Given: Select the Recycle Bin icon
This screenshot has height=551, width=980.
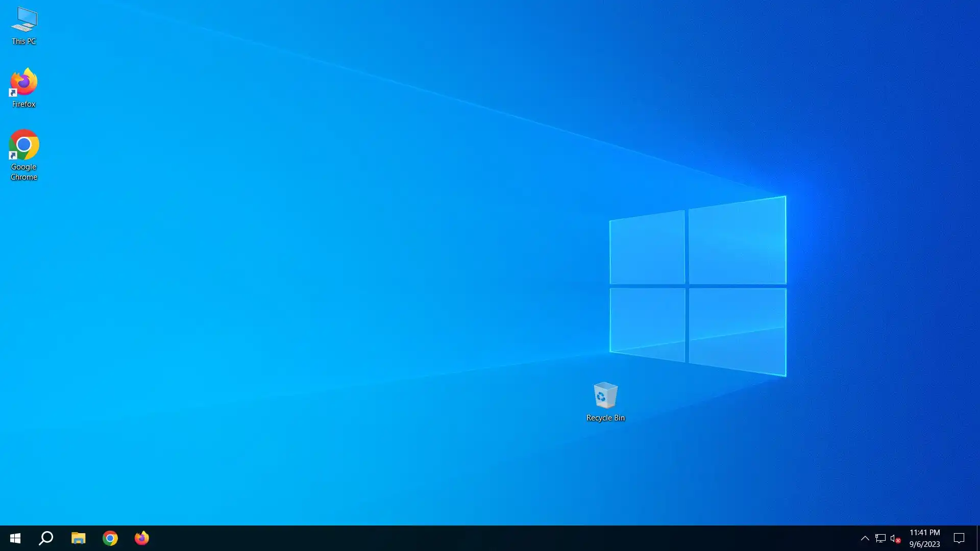Looking at the screenshot, I should 605,395.
